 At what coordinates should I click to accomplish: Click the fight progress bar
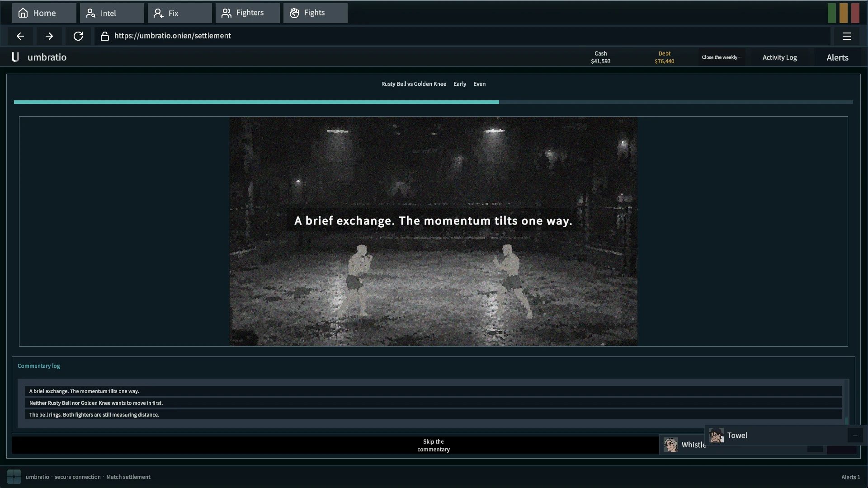point(434,102)
